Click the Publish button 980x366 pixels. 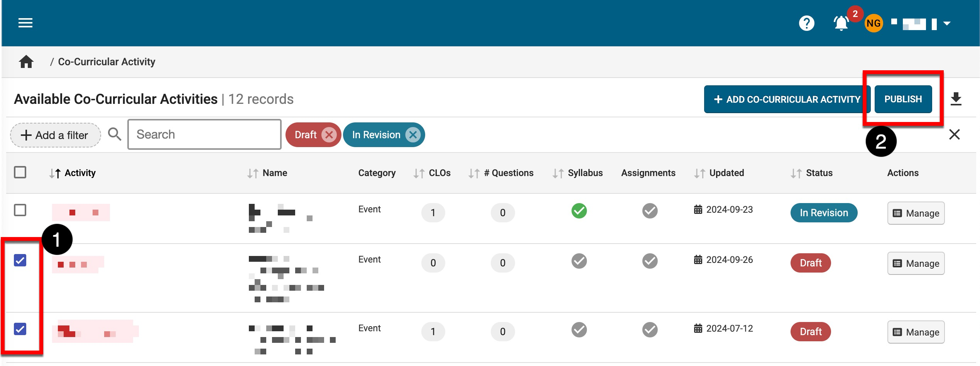point(903,99)
